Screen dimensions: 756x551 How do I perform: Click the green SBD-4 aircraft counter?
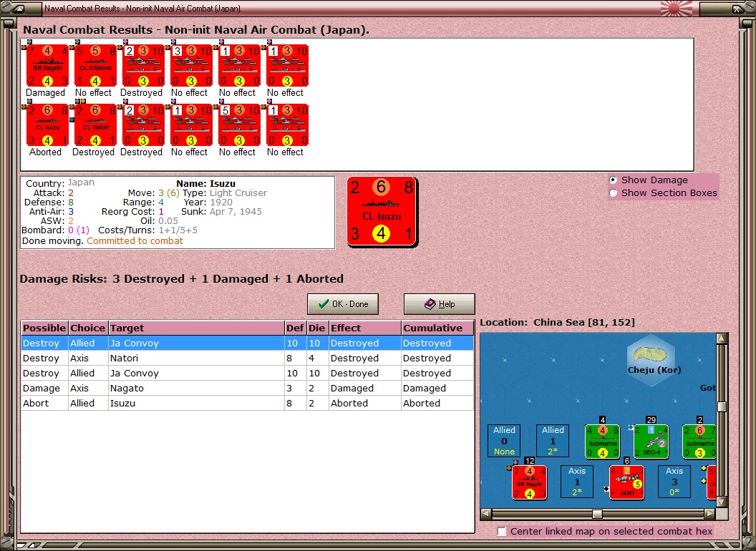coord(651,441)
